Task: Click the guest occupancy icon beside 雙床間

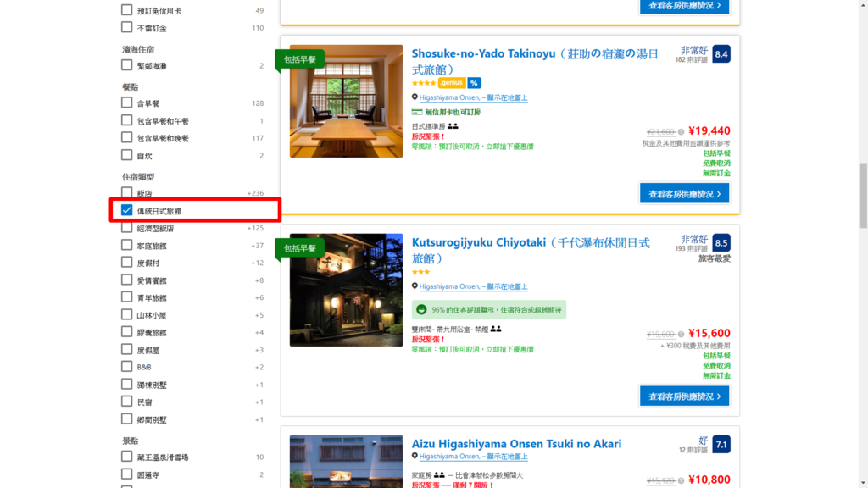Action: point(496,330)
